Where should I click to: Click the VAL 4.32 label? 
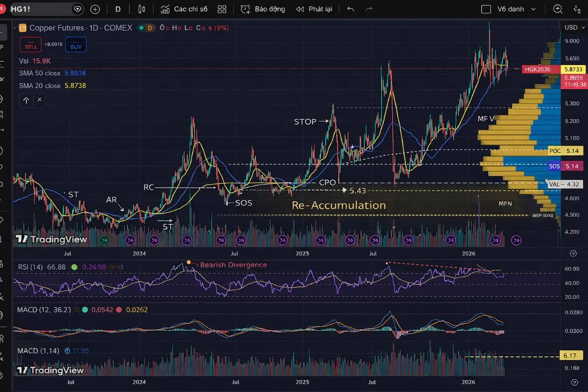click(566, 184)
